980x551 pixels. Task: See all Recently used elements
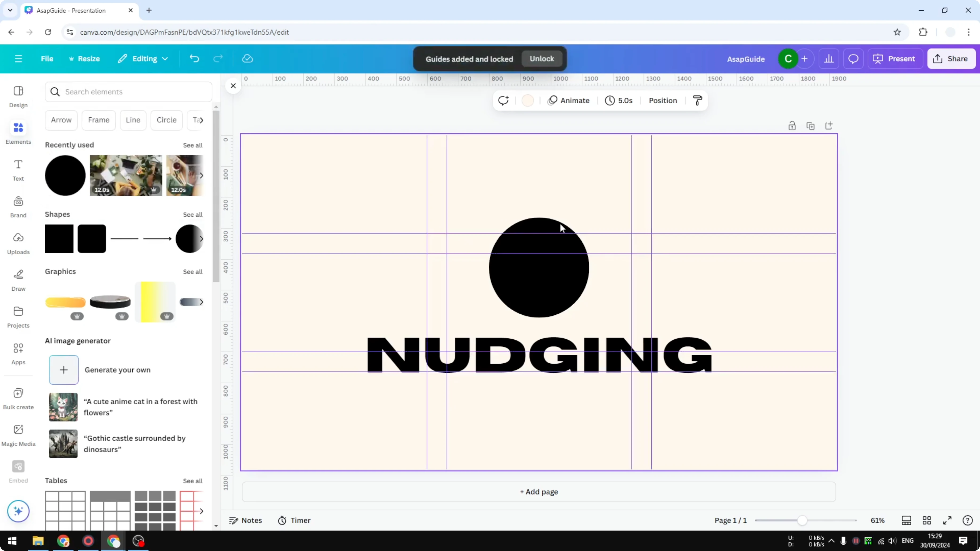click(193, 145)
